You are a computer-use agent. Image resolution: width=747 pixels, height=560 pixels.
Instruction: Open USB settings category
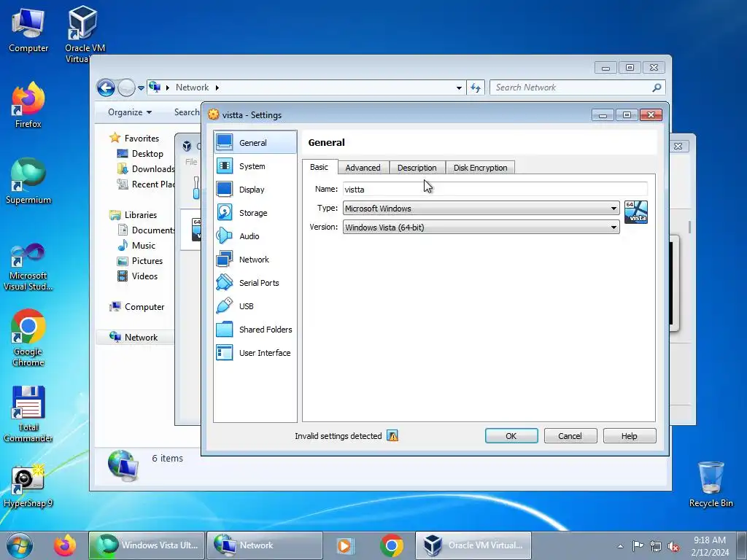255,306
